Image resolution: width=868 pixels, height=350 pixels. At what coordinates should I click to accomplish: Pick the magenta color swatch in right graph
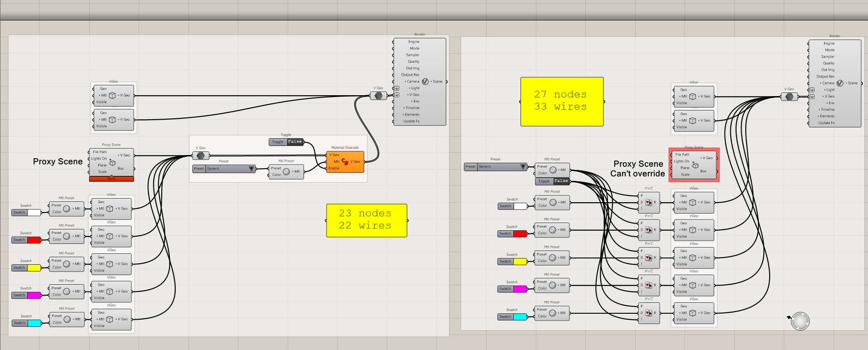(x=520, y=289)
